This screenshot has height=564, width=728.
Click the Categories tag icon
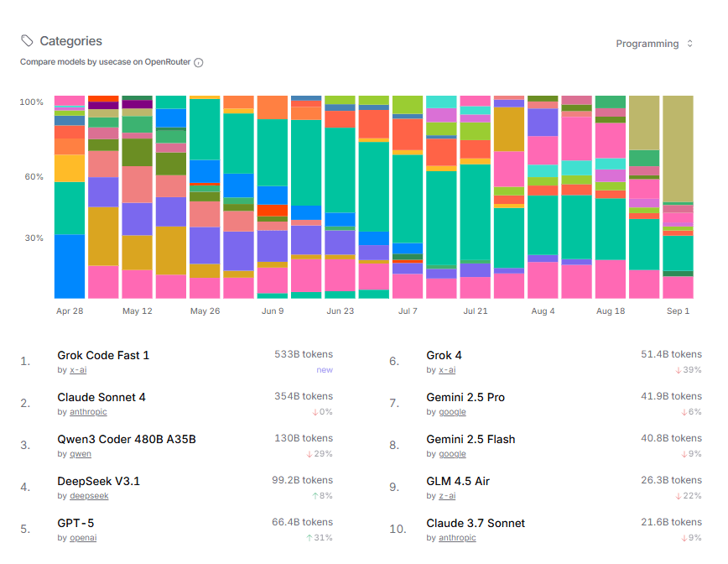pos(28,41)
